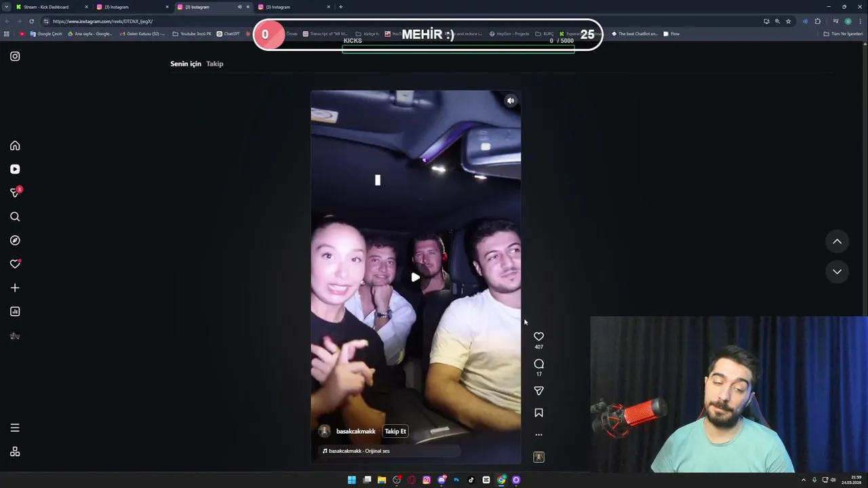Open the Reels icon in sidebar
The width and height of the screenshot is (868, 488).
[15, 169]
